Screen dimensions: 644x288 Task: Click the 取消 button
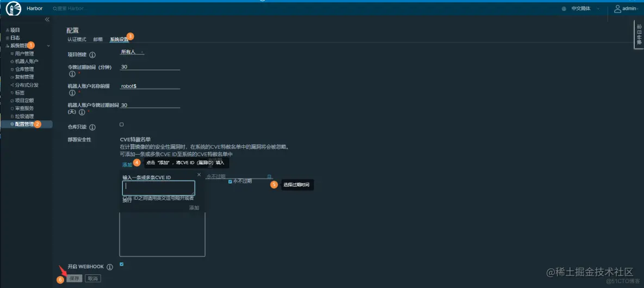[93, 279]
